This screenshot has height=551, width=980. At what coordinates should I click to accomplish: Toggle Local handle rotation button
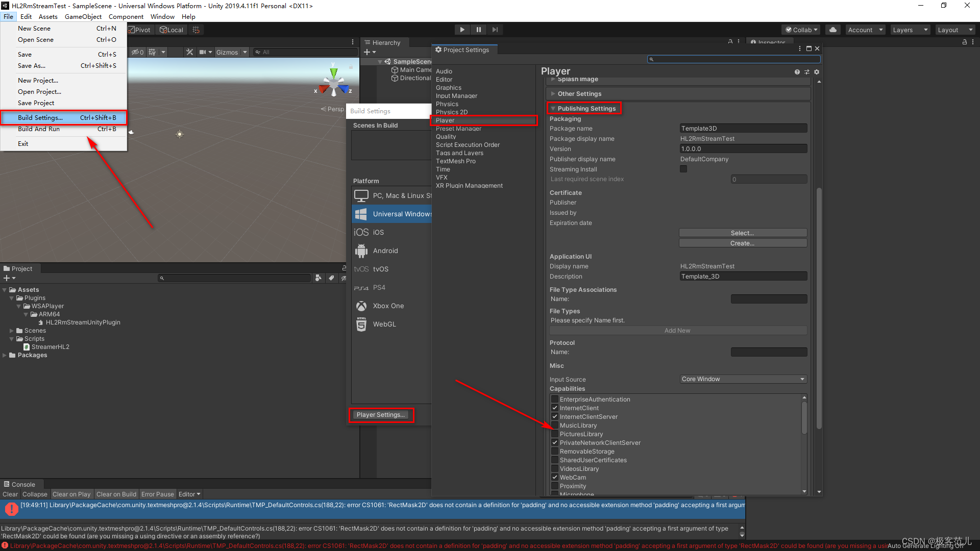[171, 30]
